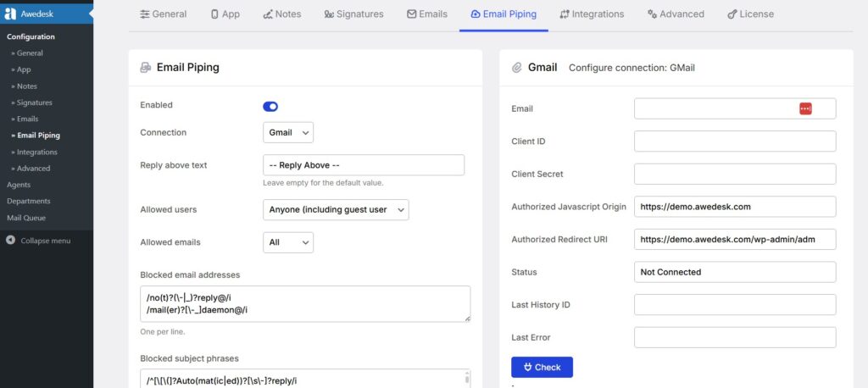Viewport: 868px width, 388px height.
Task: Open the Connection dropdown set to Gmail
Action: click(x=288, y=133)
